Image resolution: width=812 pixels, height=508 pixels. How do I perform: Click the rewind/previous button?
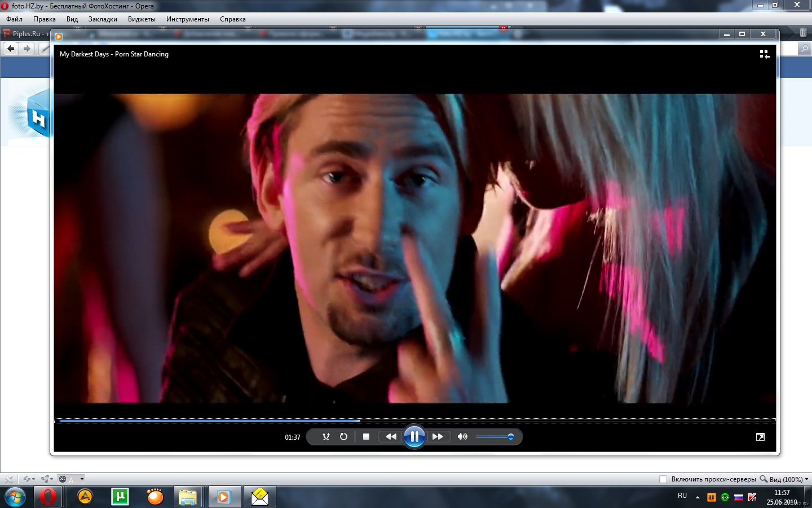390,436
